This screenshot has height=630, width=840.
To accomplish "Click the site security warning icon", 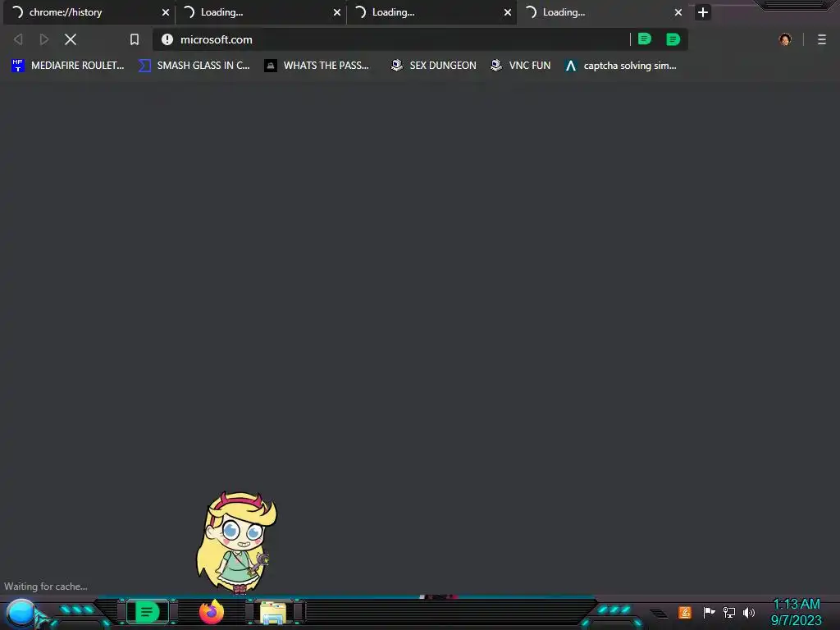I will (x=167, y=39).
